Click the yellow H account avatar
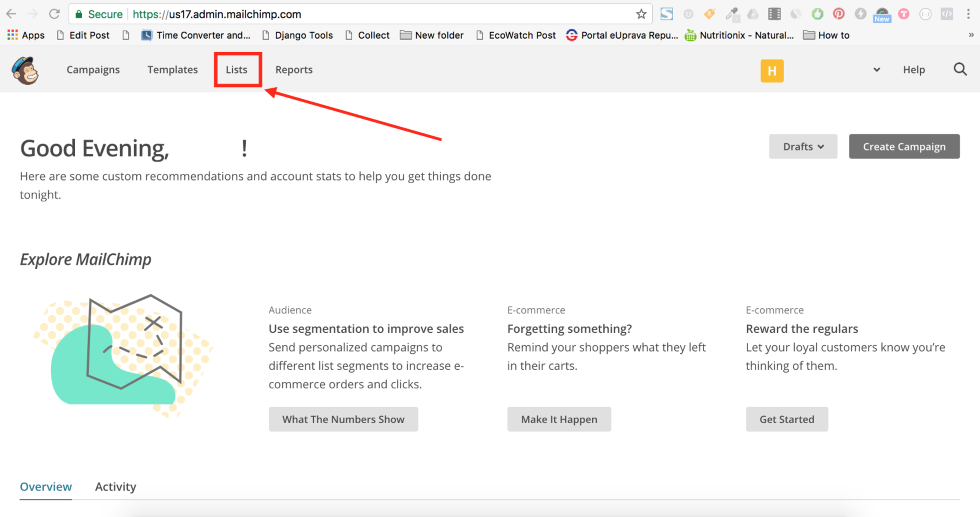Viewport: 980px width, 517px height. click(772, 70)
